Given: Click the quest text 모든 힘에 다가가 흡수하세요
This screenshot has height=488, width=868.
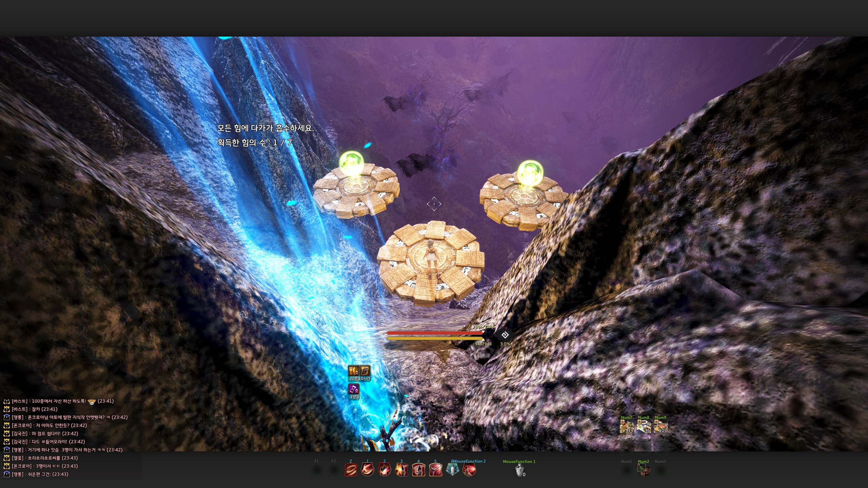Looking at the screenshot, I should 265,128.
